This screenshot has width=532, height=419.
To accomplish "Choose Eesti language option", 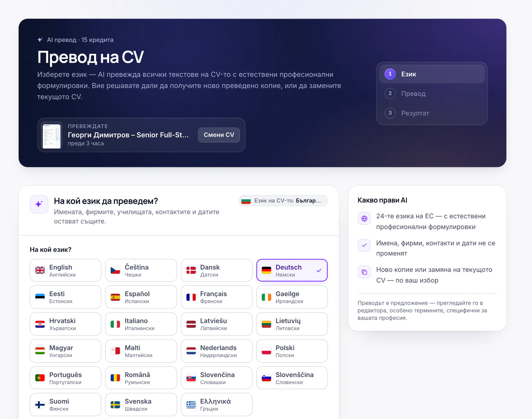I will click(66, 297).
